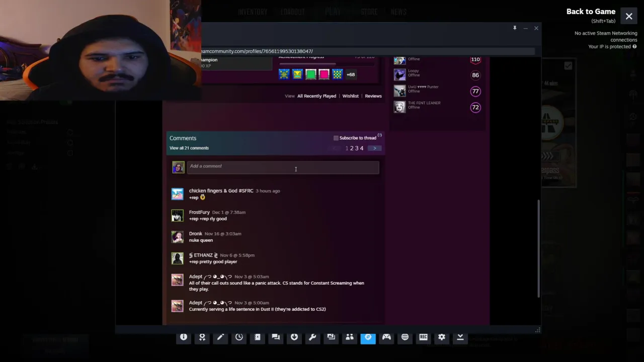Open the friends list icon in overlay bar
Screen dimensions: 644x362
pos(350,337)
